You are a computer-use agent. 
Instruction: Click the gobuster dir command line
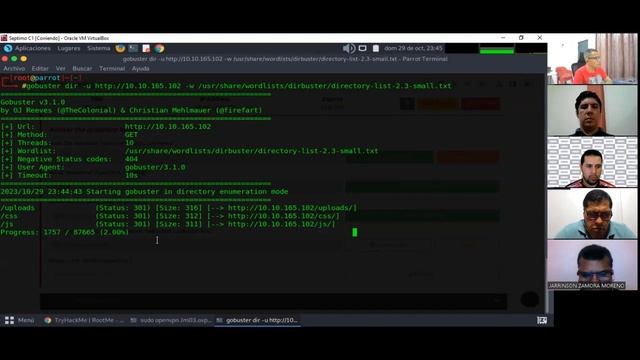point(239,86)
